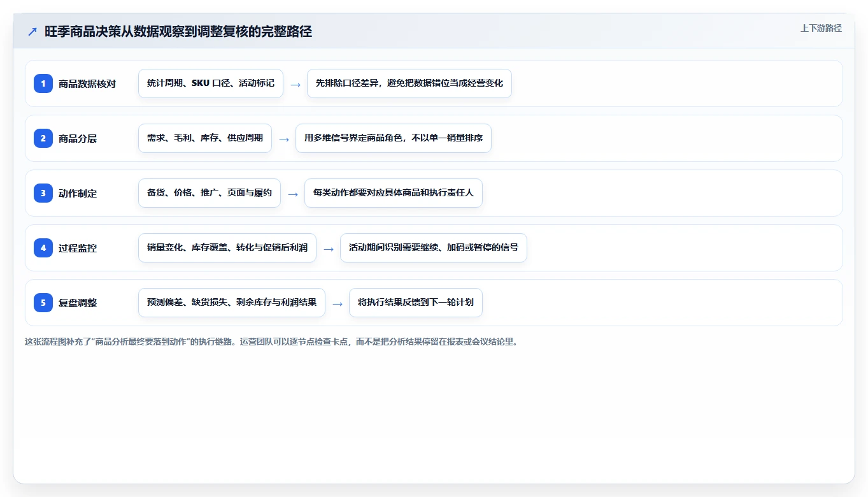Screen dimensions: 868x497
Task: Click the 统计周期、SKU 口径、活动标记 box
Action: 211,83
